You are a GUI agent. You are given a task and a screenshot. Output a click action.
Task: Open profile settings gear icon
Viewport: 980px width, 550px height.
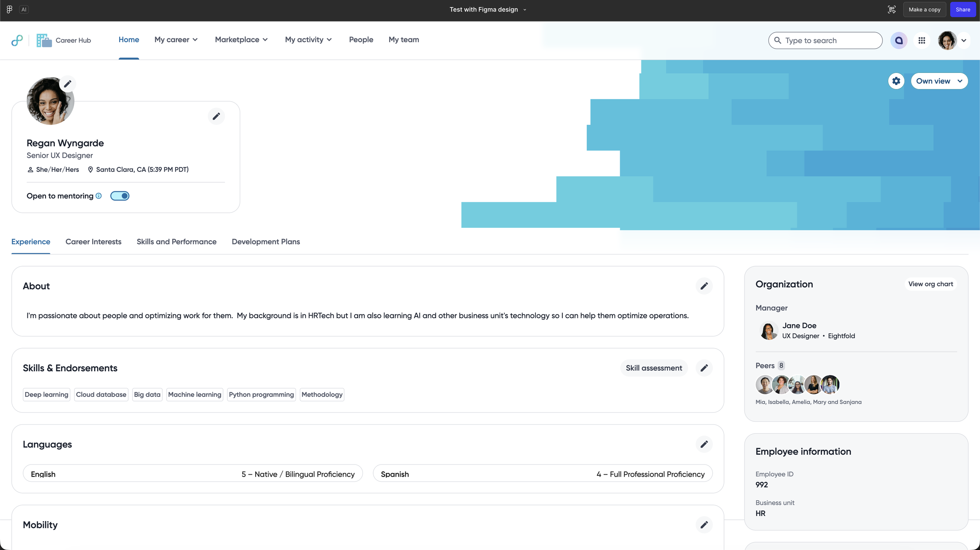(896, 81)
